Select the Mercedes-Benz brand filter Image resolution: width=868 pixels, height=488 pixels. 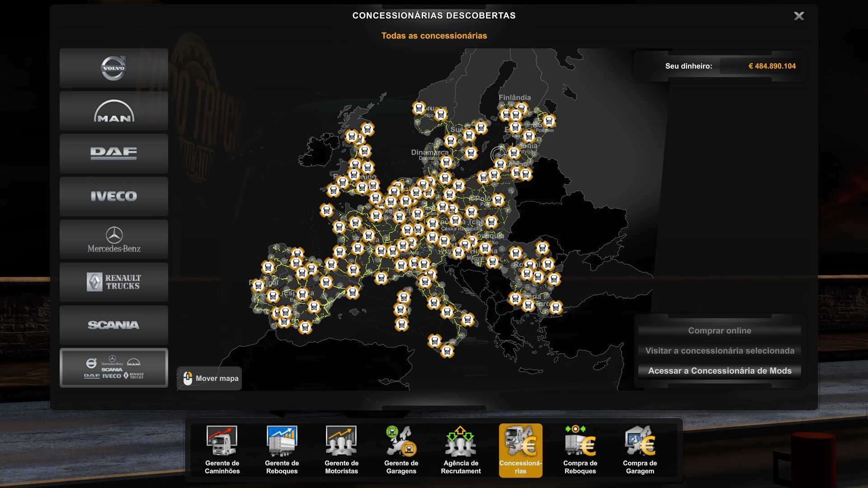tap(113, 239)
